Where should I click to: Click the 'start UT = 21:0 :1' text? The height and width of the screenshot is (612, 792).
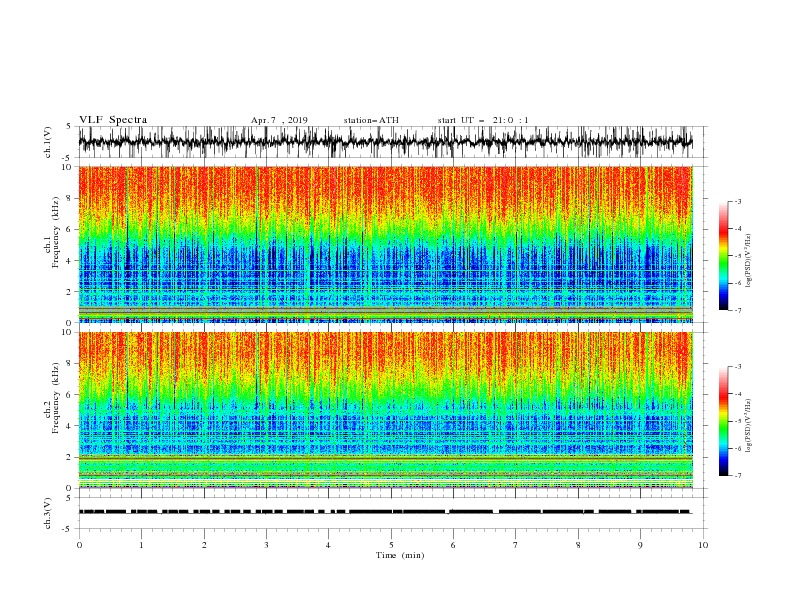(x=483, y=120)
